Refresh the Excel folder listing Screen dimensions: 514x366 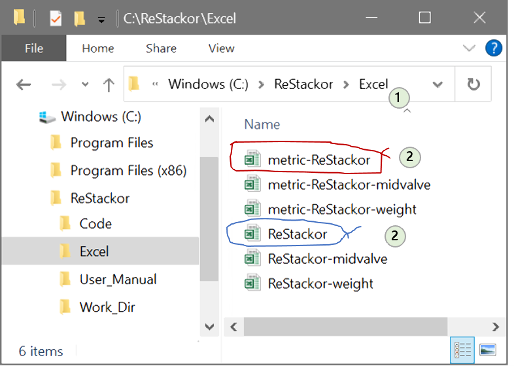pos(473,84)
